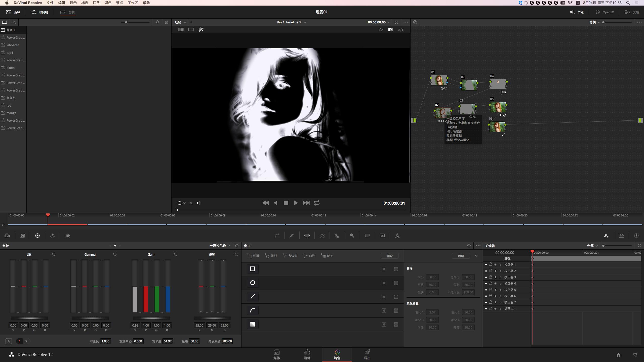
Task: Open the RGB Mixer palette icon
Action: click(x=52, y=236)
